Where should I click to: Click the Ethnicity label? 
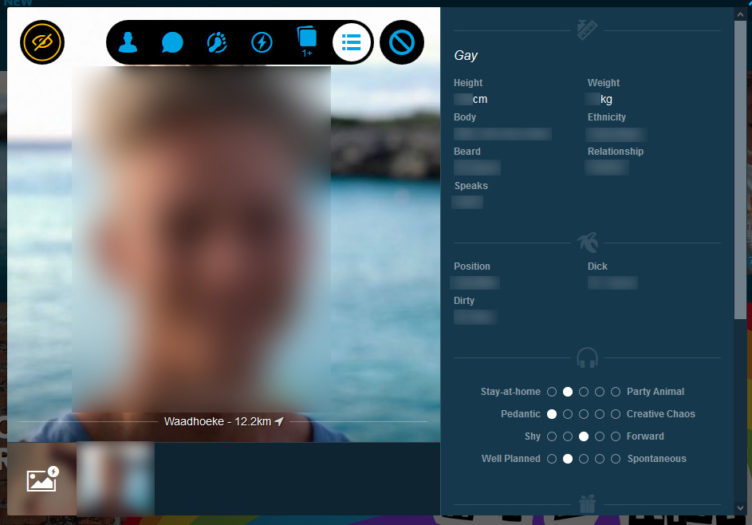pos(606,117)
